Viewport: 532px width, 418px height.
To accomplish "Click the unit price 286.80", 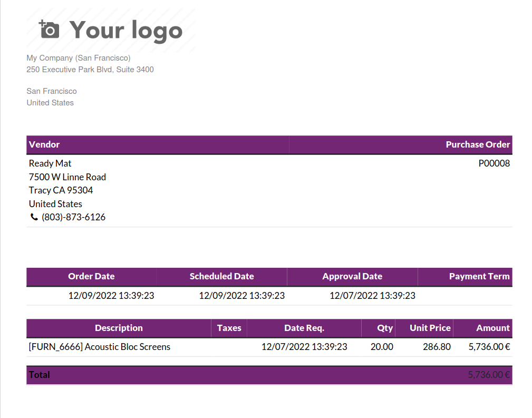I will 437,347.
